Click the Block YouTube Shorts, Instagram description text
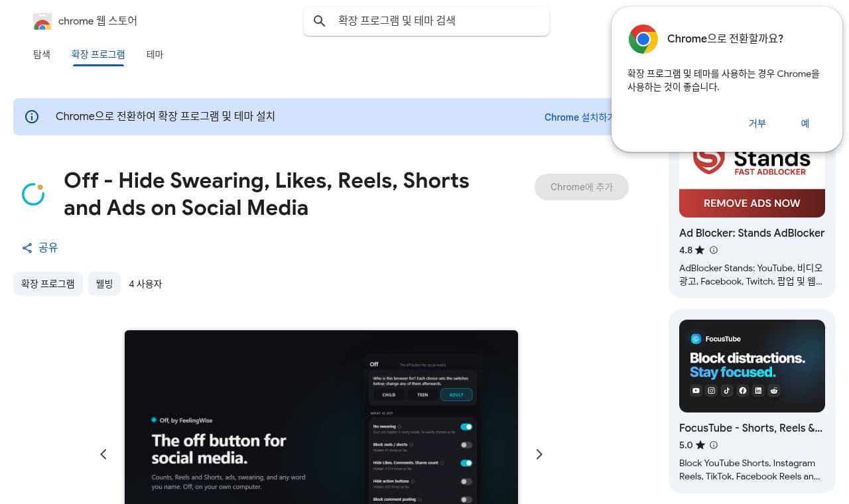This screenshot has width=849, height=504. pyautogui.click(x=750, y=470)
